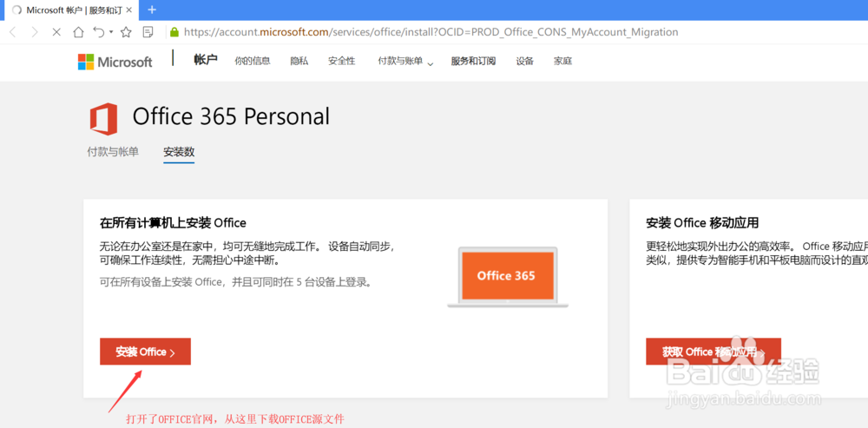Open 隐私 in navigation
Viewport: 868px width, 428px height.
[299, 61]
